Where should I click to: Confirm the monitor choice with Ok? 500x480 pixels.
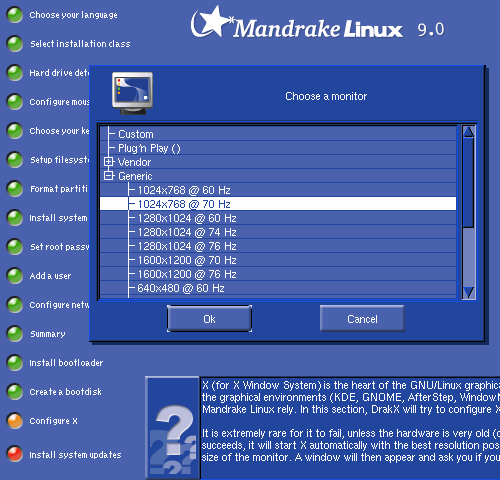(x=209, y=319)
